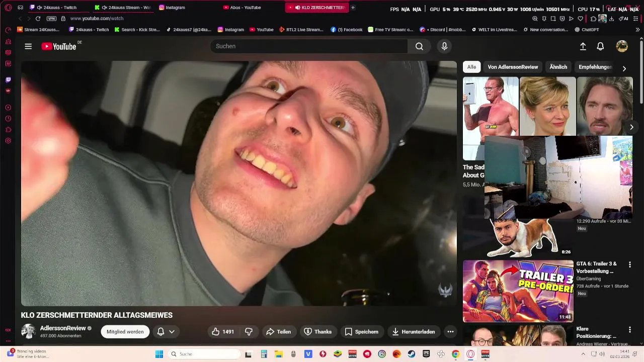The width and height of the screenshot is (644, 362).
Task: Open YouTube notifications bell in header
Action: coord(600,46)
